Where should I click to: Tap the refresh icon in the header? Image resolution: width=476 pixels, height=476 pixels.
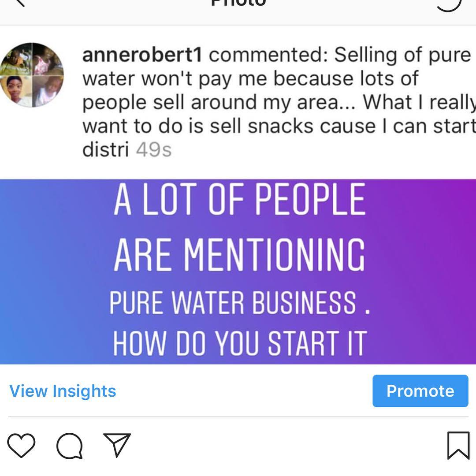[x=449, y=4]
